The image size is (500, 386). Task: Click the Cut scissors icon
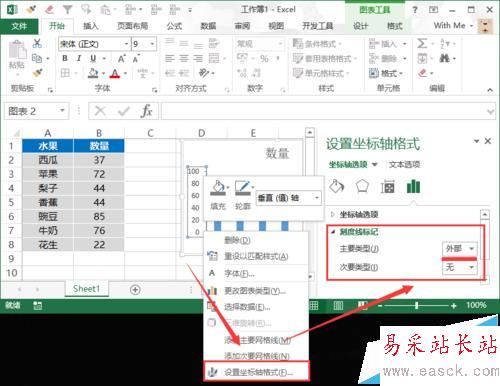pyautogui.click(x=37, y=43)
